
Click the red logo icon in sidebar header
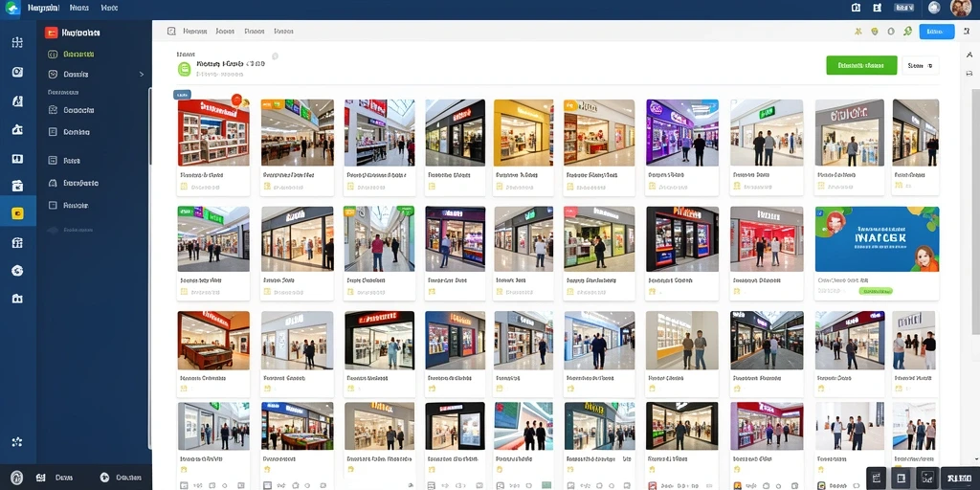pyautogui.click(x=52, y=33)
